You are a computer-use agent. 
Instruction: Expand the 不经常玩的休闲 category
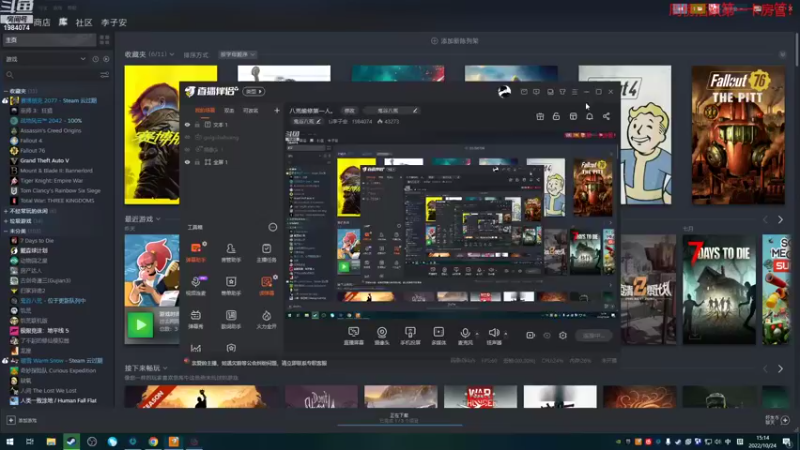(x=6, y=211)
